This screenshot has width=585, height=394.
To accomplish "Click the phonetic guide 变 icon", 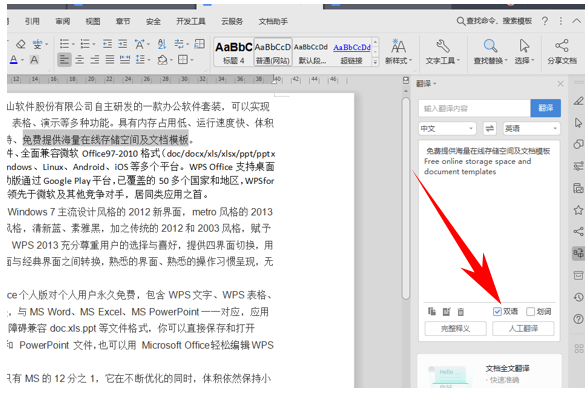I will pyautogui.click(x=37, y=44).
